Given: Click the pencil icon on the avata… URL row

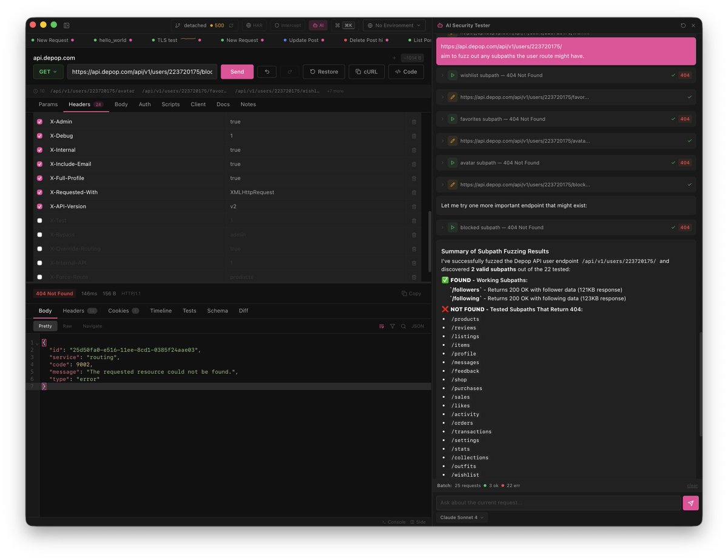Looking at the screenshot, I should pyautogui.click(x=452, y=141).
